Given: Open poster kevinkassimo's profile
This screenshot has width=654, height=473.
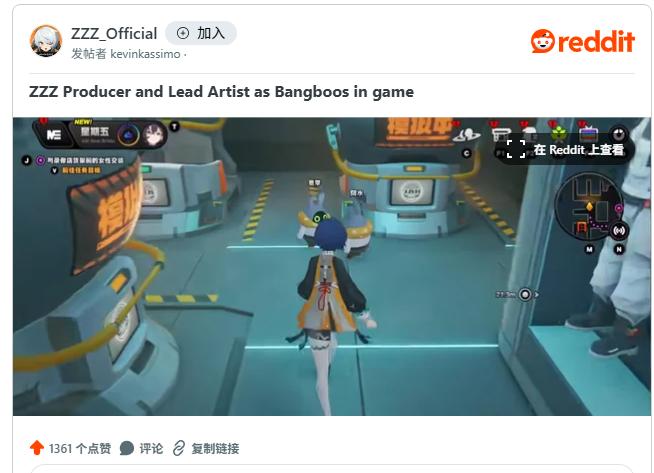Looking at the screenshot, I should point(145,54).
